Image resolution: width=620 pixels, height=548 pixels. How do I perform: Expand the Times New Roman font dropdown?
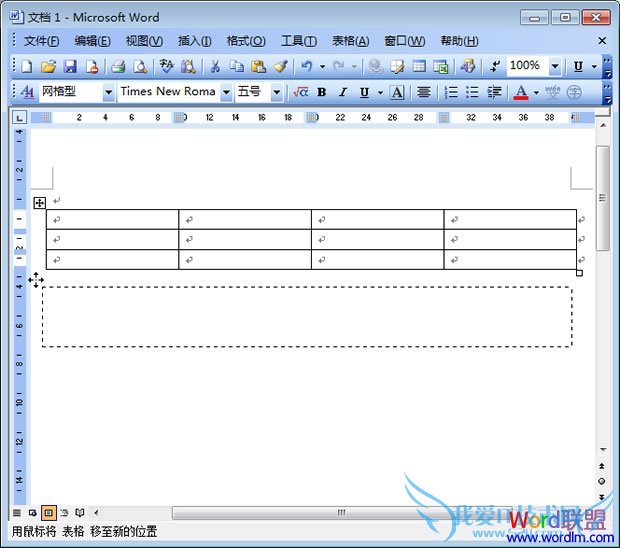pyautogui.click(x=226, y=93)
